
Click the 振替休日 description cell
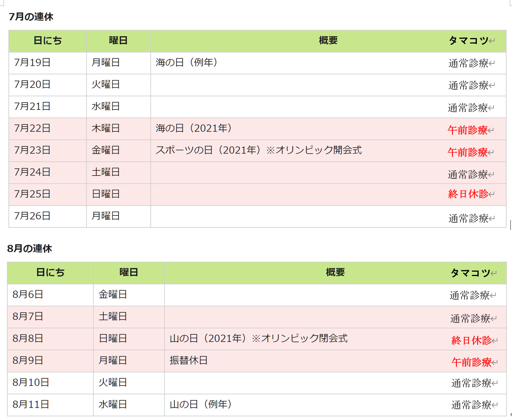point(189,361)
